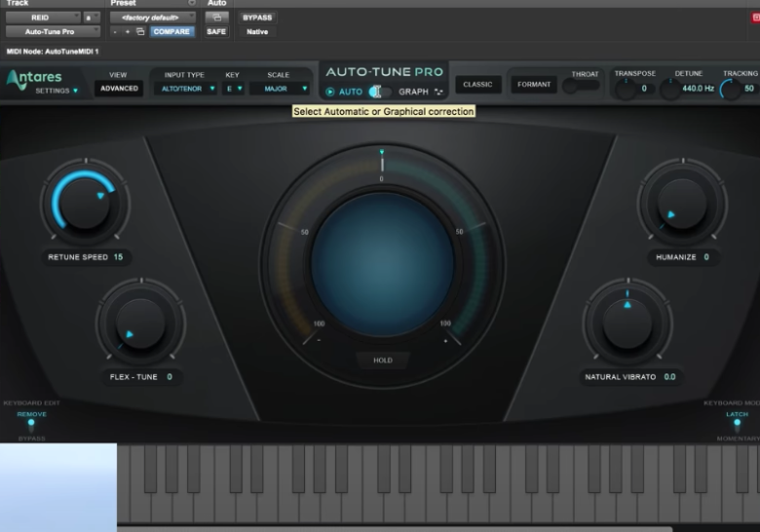Open INPUT TYPE Alto/Tenor dropdown
Screen dimensions: 760x532
coord(186,89)
